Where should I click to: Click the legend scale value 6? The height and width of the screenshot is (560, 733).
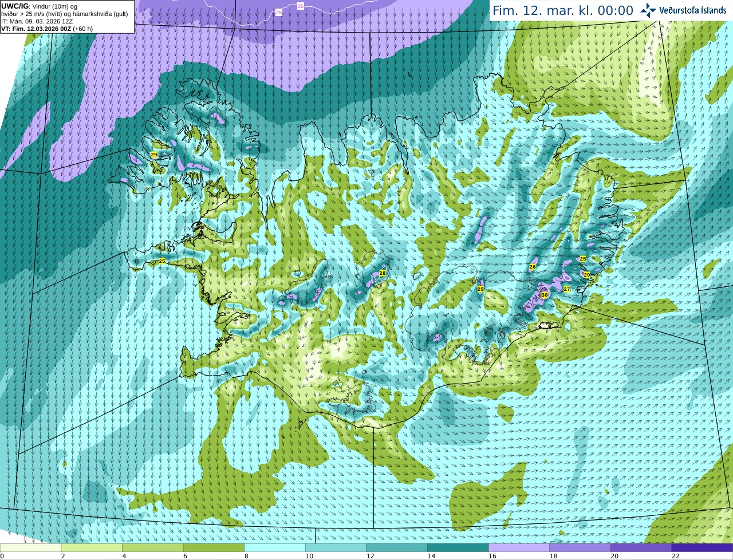[x=185, y=556]
